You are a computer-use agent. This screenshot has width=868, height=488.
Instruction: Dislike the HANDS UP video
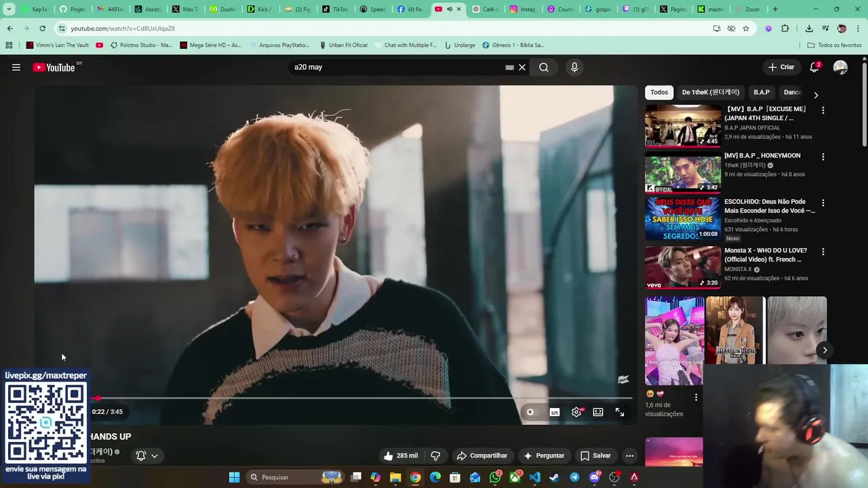pyautogui.click(x=436, y=455)
